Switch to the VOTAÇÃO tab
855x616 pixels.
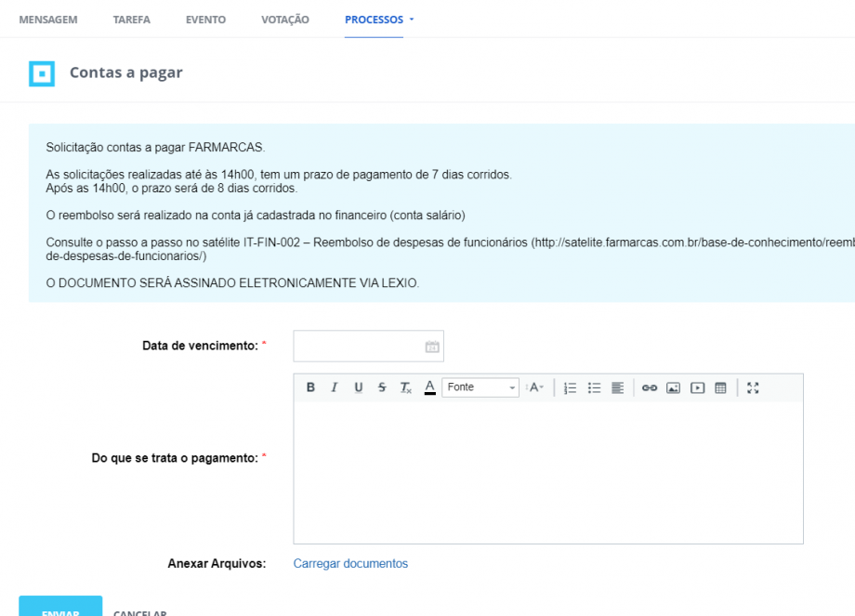(x=285, y=20)
